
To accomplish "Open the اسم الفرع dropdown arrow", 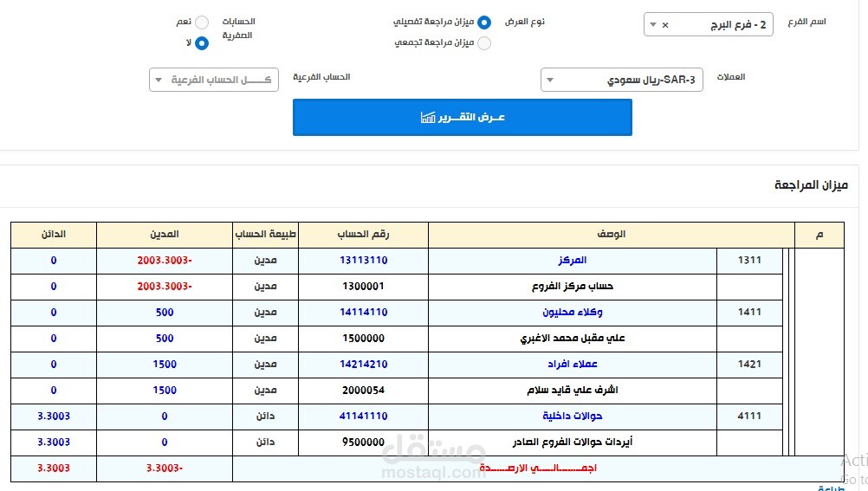I will [x=653, y=25].
